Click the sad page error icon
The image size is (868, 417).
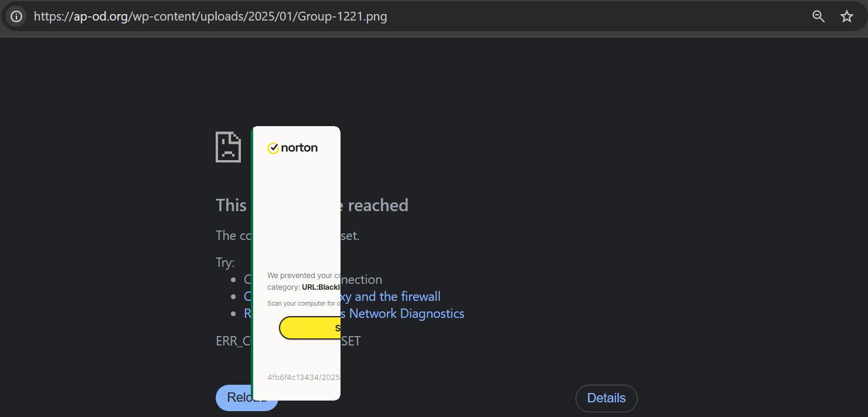point(228,147)
